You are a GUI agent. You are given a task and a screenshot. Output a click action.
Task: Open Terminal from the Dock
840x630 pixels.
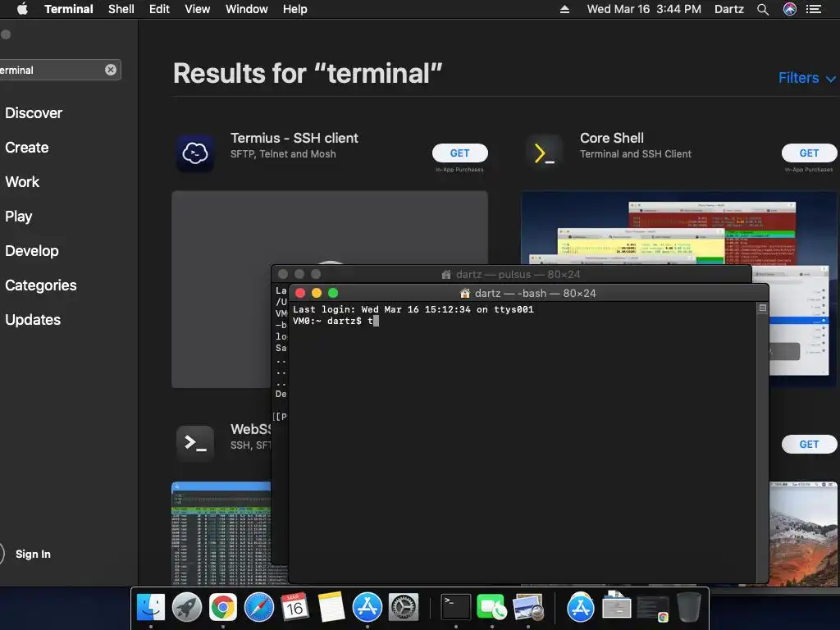[456, 607]
